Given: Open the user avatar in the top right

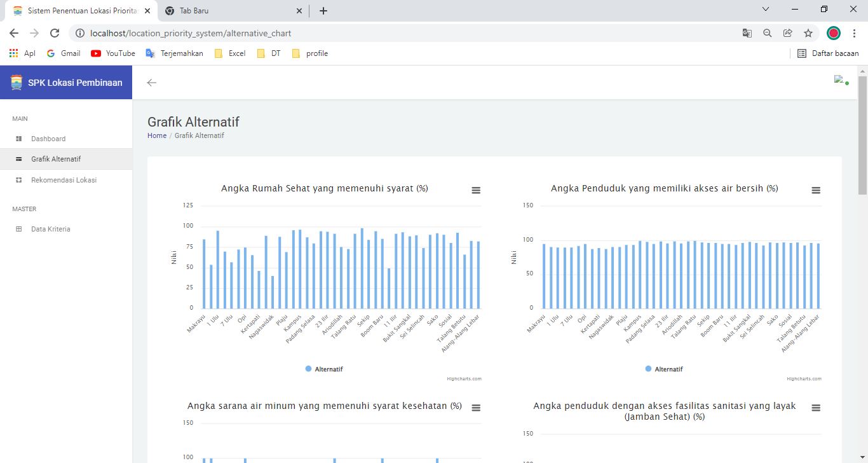Looking at the screenshot, I should [841, 80].
